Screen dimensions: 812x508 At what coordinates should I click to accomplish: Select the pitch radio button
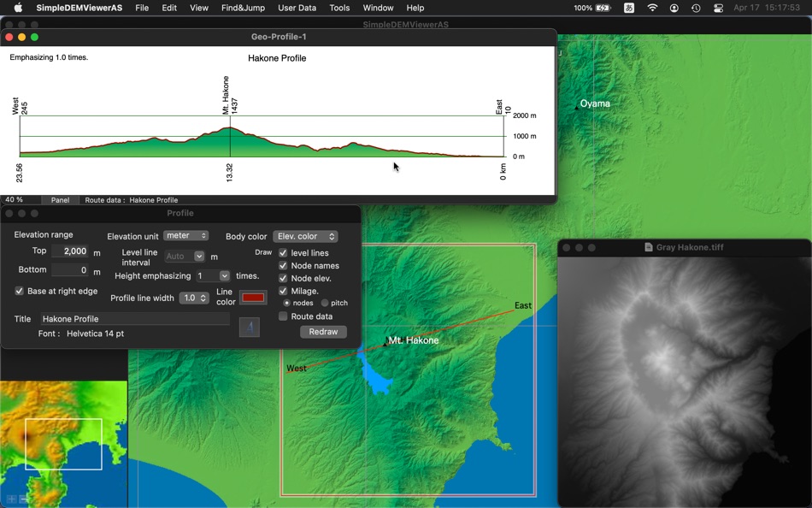(x=325, y=303)
